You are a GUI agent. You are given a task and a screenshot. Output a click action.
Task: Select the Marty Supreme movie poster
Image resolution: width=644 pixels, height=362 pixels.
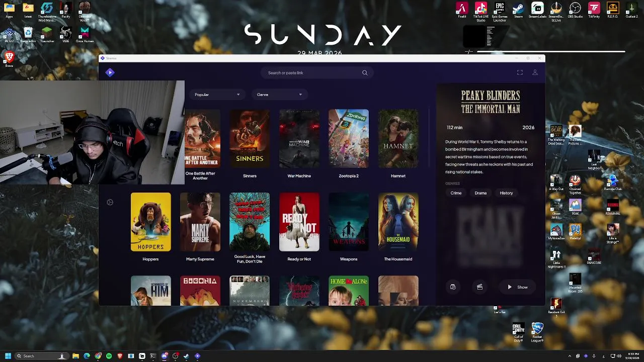pyautogui.click(x=200, y=222)
